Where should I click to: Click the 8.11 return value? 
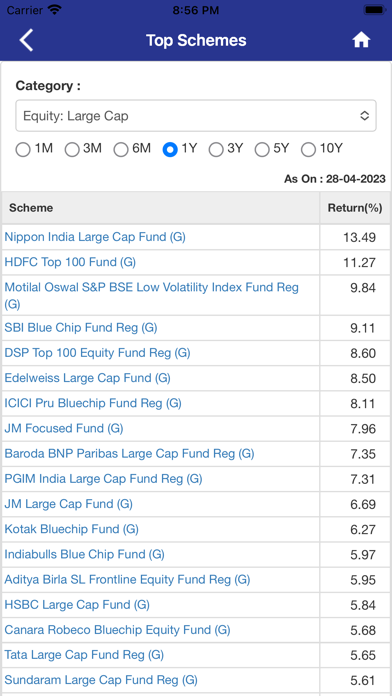click(x=363, y=404)
